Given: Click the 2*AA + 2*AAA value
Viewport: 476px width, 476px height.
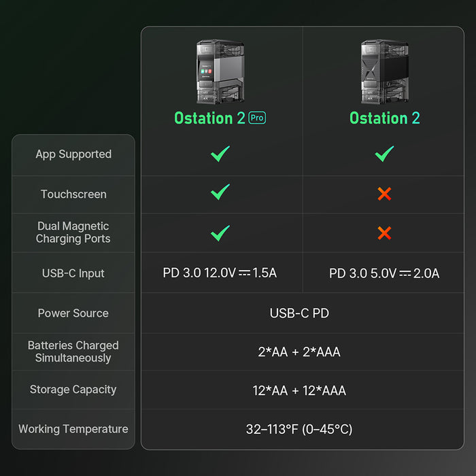Looking at the screenshot, I should click(x=299, y=352).
